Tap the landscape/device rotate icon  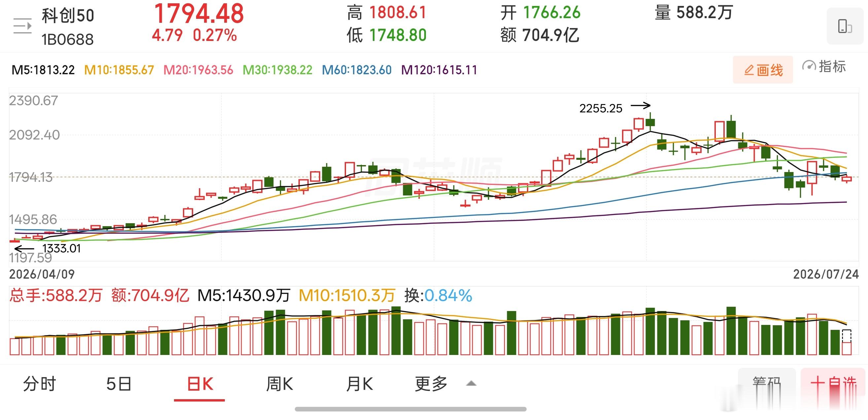coord(845,26)
